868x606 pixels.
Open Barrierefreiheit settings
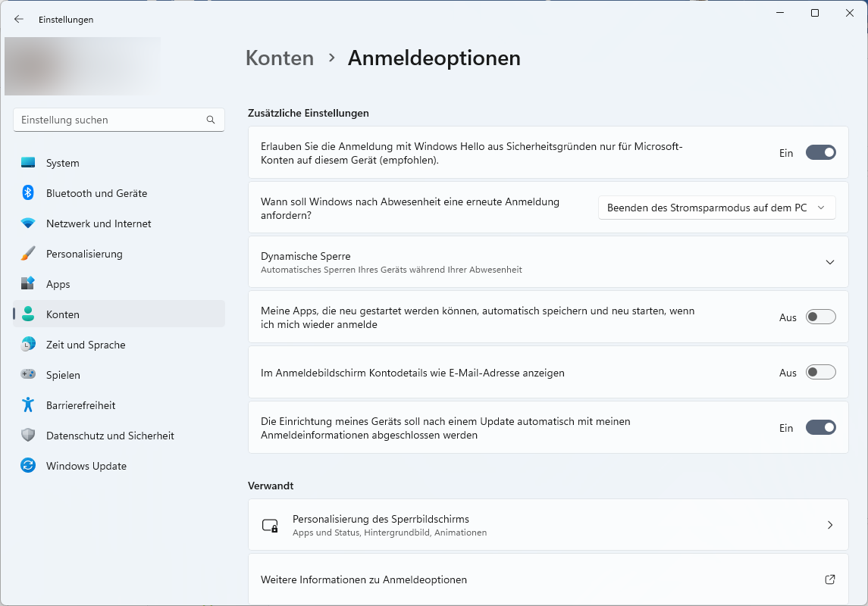[x=119, y=405]
